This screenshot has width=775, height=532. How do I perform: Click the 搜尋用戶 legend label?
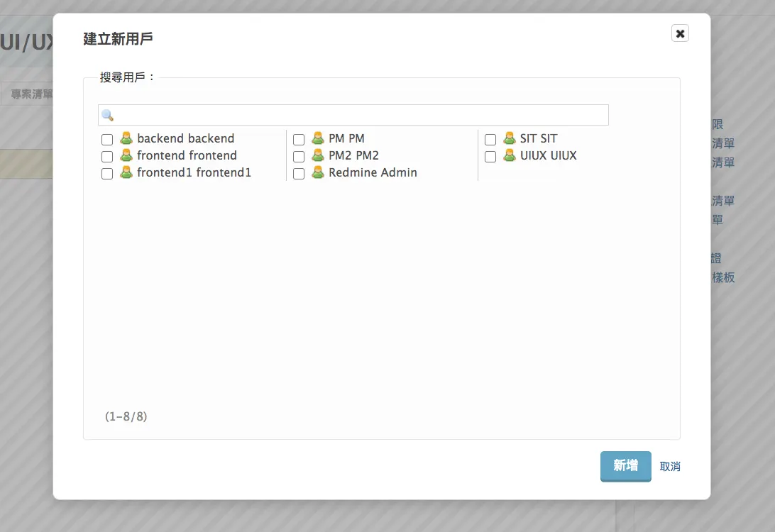[x=128, y=77]
